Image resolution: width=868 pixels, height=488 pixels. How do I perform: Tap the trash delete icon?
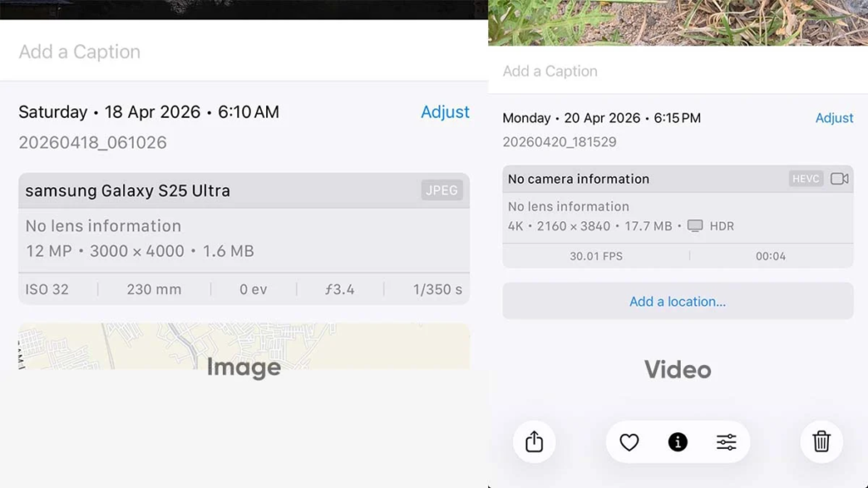[x=820, y=441]
